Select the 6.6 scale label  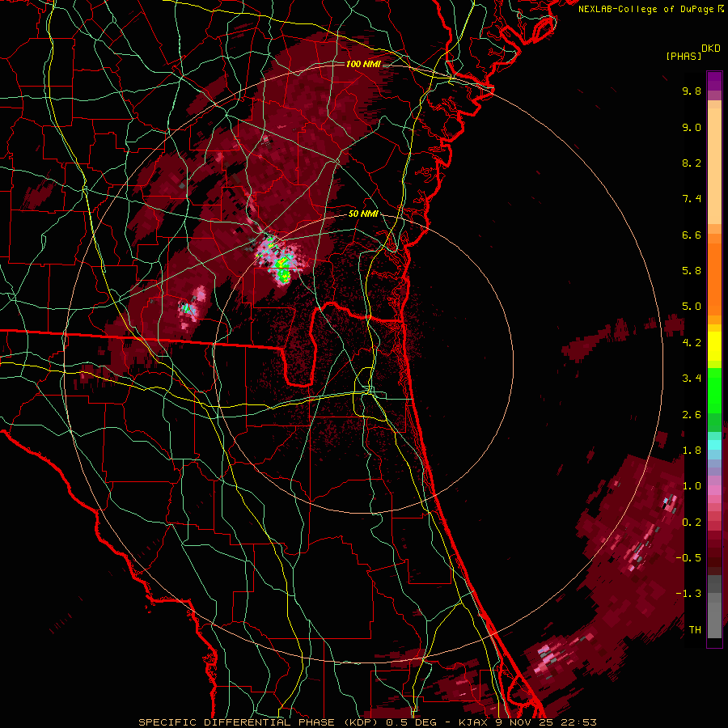click(x=692, y=235)
